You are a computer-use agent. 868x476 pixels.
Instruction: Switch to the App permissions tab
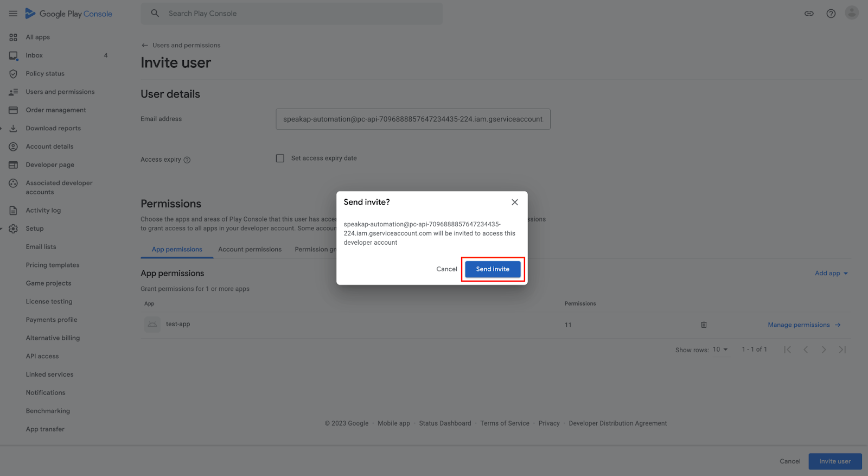coord(177,250)
